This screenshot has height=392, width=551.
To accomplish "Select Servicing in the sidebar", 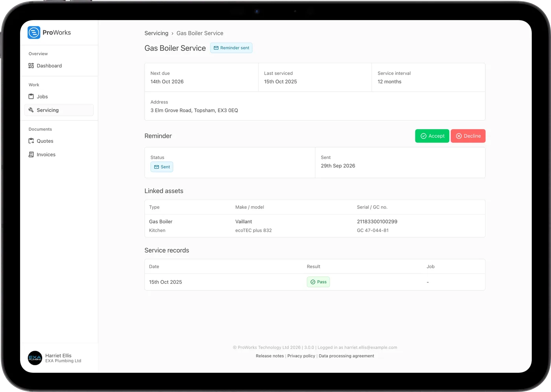I will point(59,110).
